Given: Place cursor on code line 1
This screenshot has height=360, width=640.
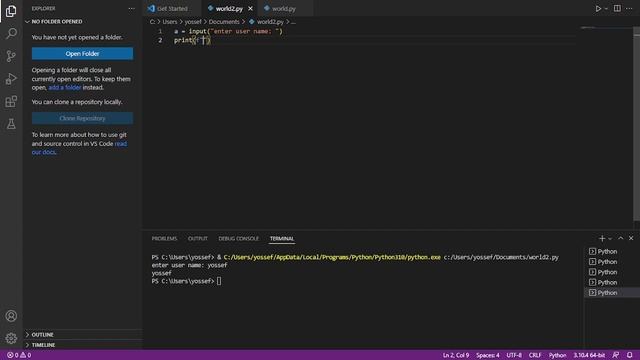Looking at the screenshot, I should pyautogui.click(x=228, y=31).
